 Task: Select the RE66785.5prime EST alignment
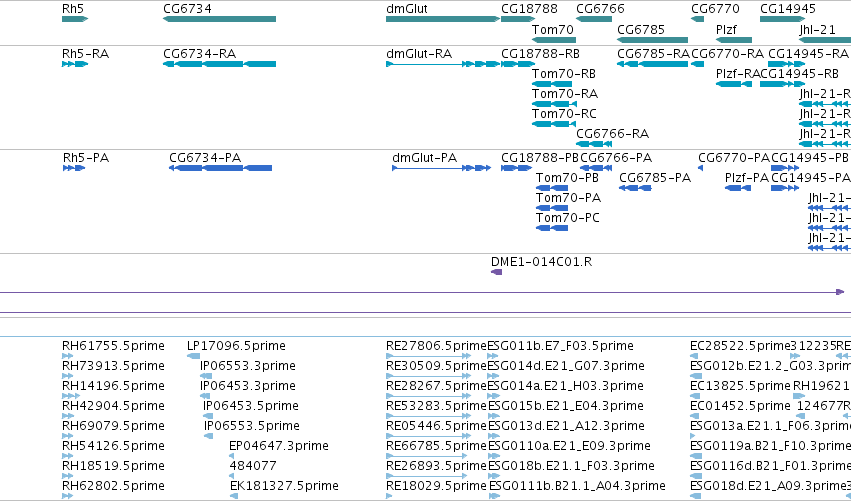click(x=427, y=456)
